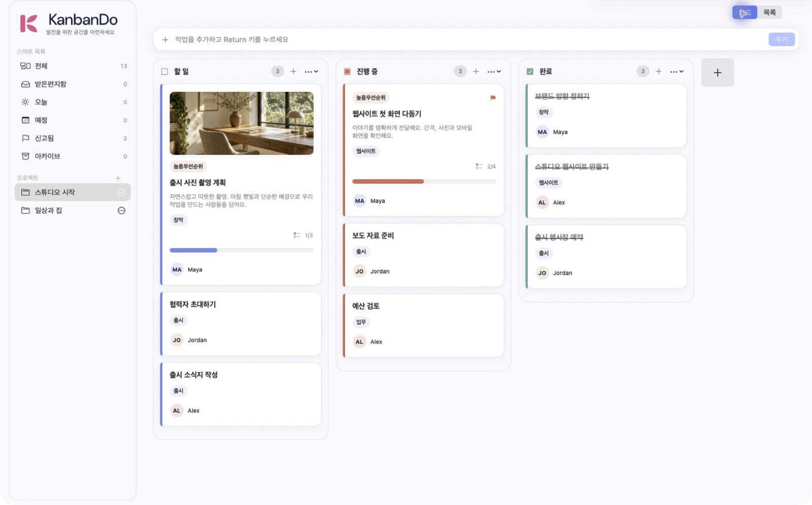The width and height of the screenshot is (812, 505).
Task: Open the 받은편지함 inbox list
Action: click(73, 84)
